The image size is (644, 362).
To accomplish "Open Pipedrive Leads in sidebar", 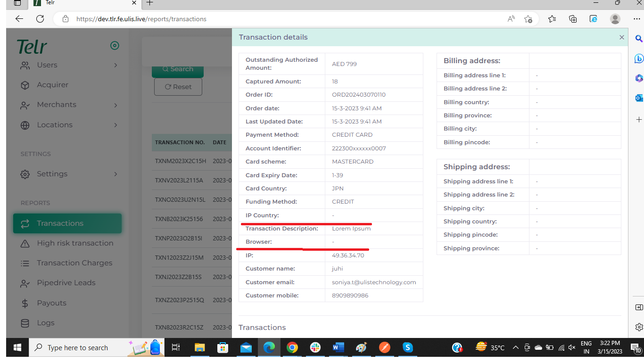I will point(66,283).
